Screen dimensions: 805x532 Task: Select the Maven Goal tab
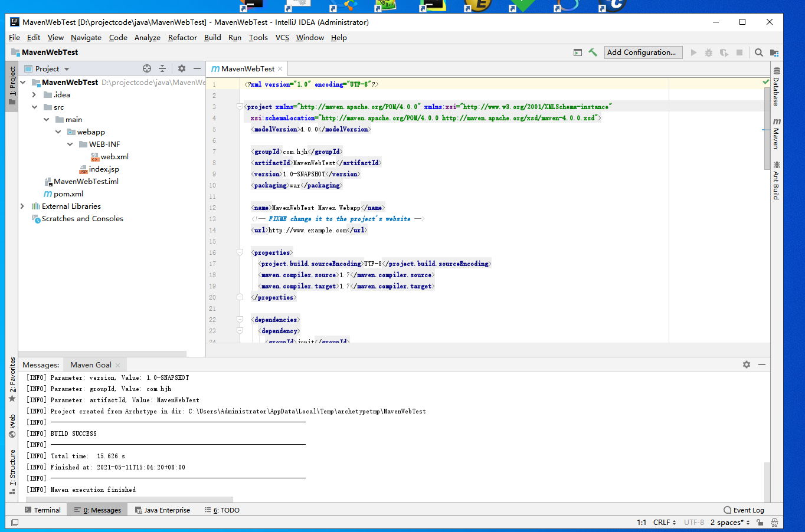tap(91, 365)
